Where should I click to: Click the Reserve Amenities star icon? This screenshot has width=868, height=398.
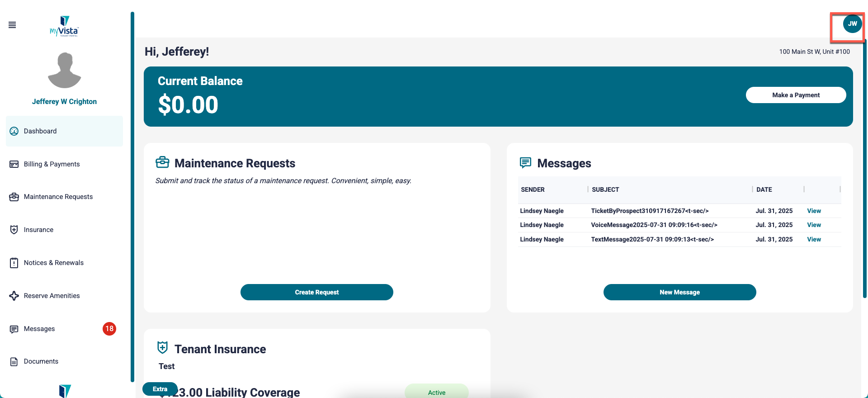(x=14, y=296)
